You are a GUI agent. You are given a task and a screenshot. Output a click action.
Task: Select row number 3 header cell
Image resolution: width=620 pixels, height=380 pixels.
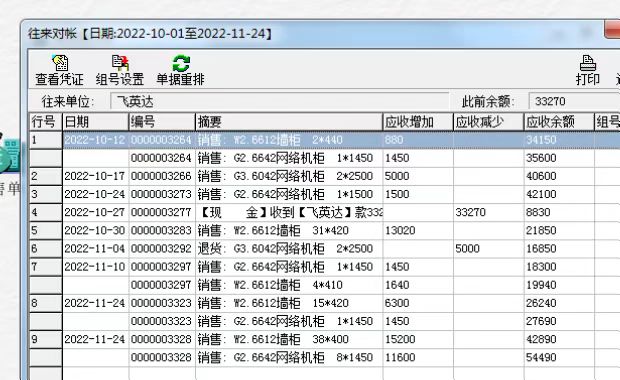[x=46, y=194]
